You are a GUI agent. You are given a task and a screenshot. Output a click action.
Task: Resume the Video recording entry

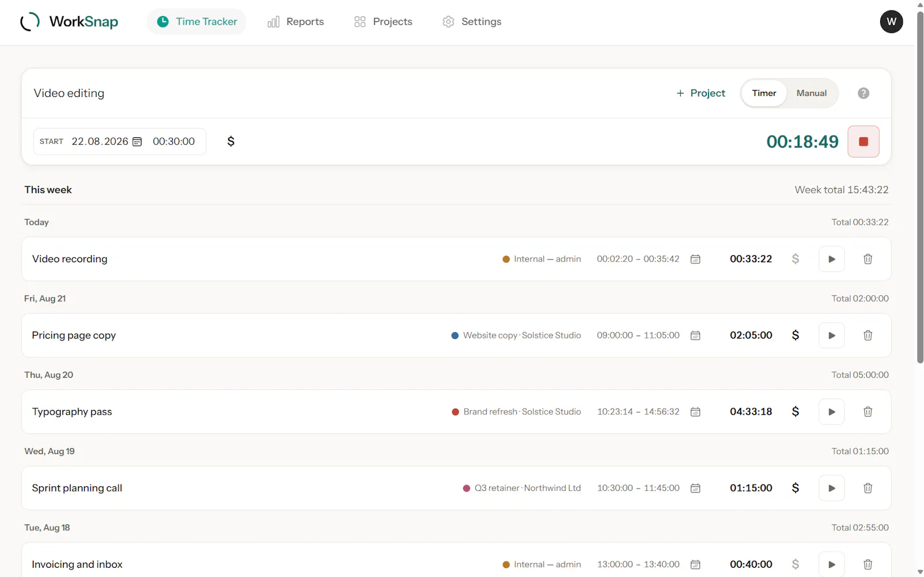click(832, 259)
